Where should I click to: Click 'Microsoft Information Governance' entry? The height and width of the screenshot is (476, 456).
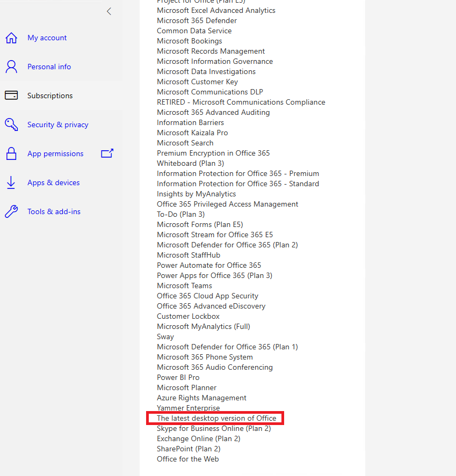(x=215, y=61)
